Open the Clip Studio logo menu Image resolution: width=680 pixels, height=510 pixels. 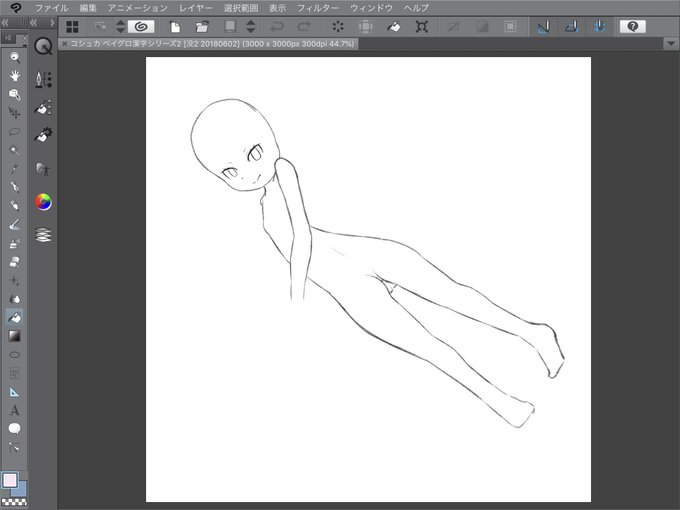(x=16, y=8)
